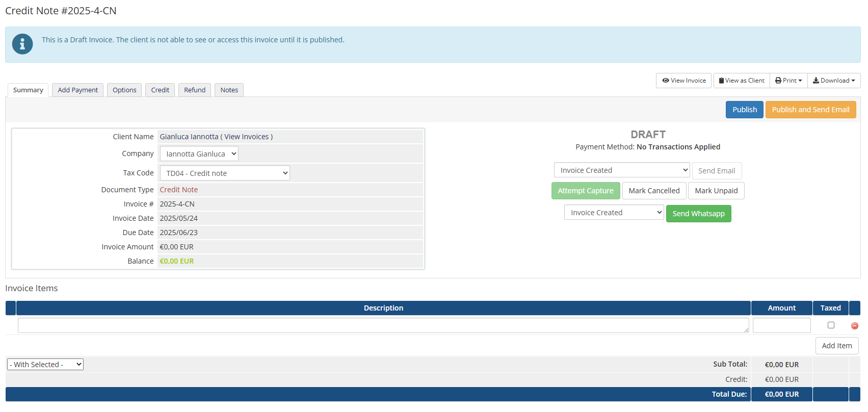
Task: Click the red remove item icon
Action: tap(854, 326)
